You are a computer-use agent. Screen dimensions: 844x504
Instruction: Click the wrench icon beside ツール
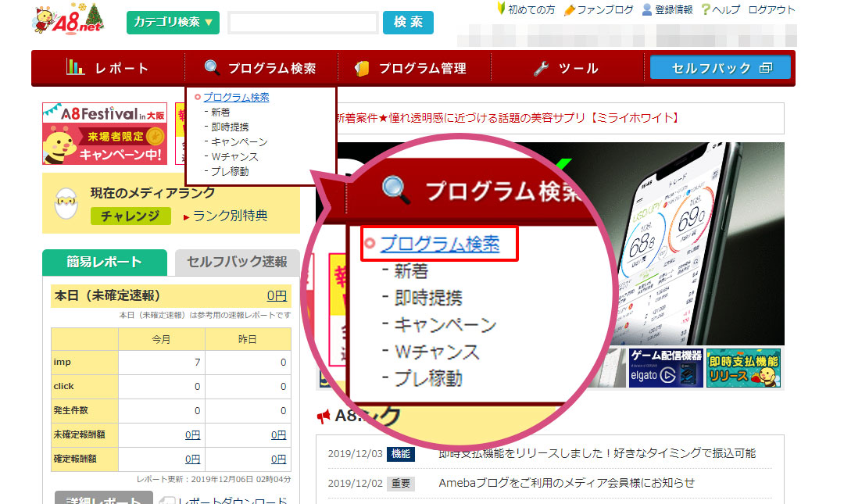(x=541, y=69)
